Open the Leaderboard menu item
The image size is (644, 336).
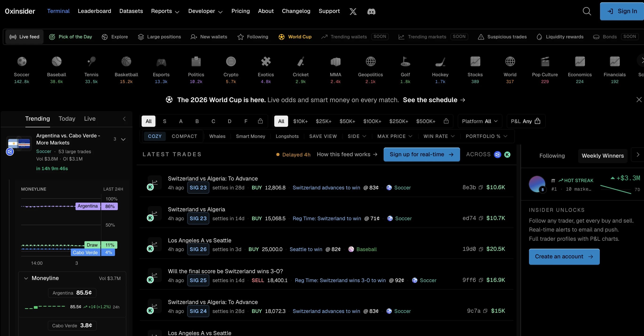click(x=94, y=11)
